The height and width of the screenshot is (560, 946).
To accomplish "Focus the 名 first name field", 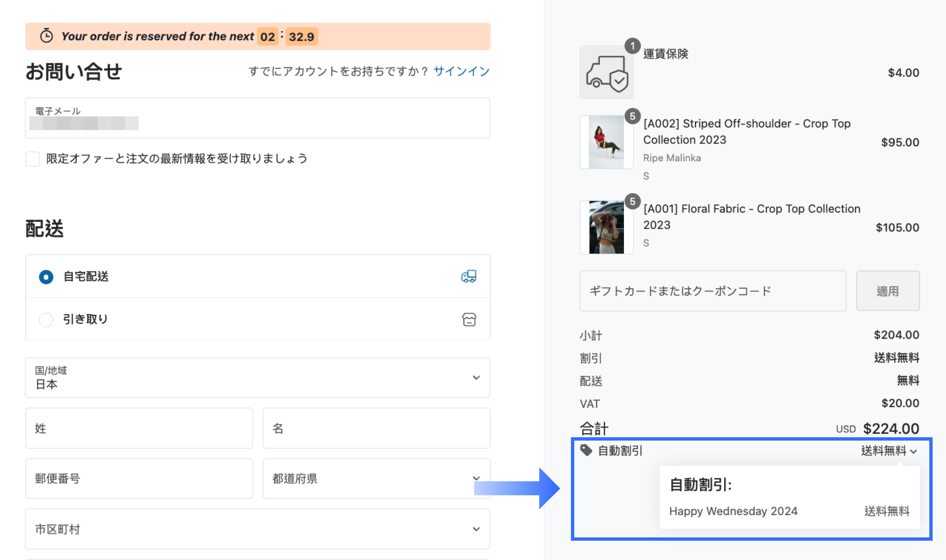I will [x=377, y=428].
